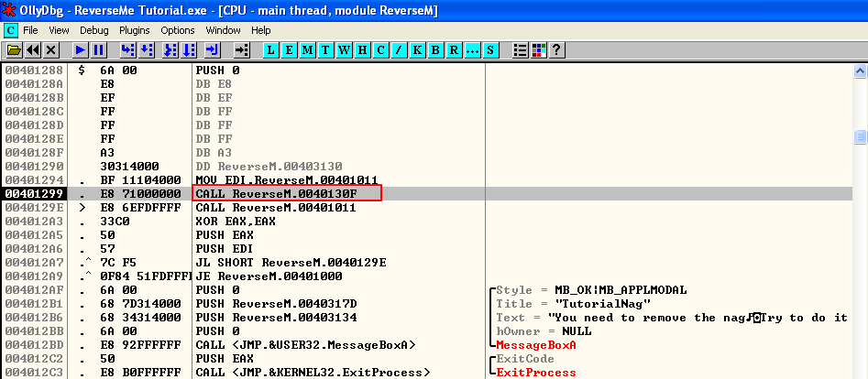This screenshot has width=868, height=379.
Task: Select CALL ReverseM.0040130F instruction
Action: pos(276,194)
